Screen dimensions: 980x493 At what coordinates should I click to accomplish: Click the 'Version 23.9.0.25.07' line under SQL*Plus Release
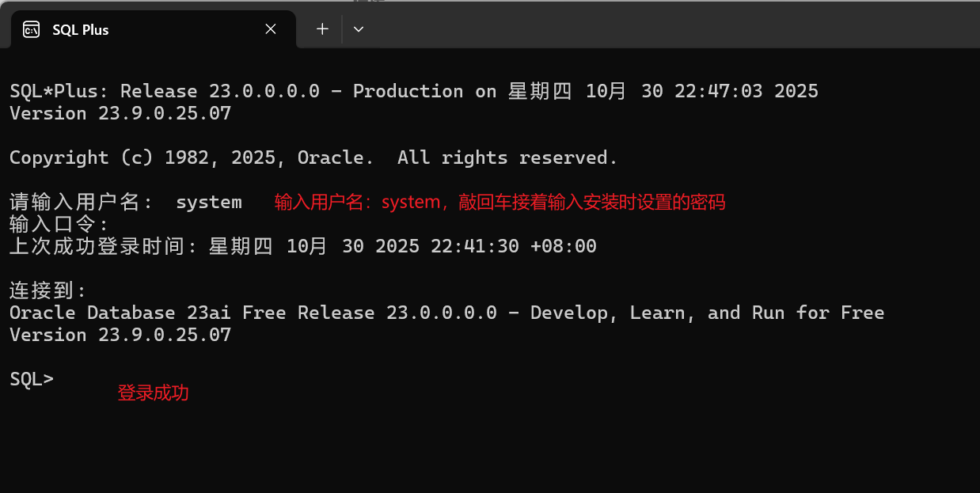click(x=120, y=113)
